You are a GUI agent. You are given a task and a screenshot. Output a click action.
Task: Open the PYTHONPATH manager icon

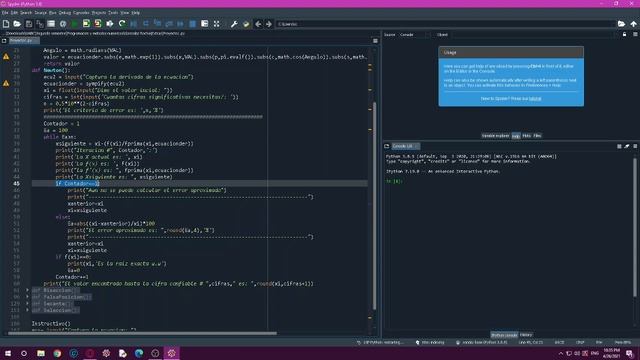246,24
